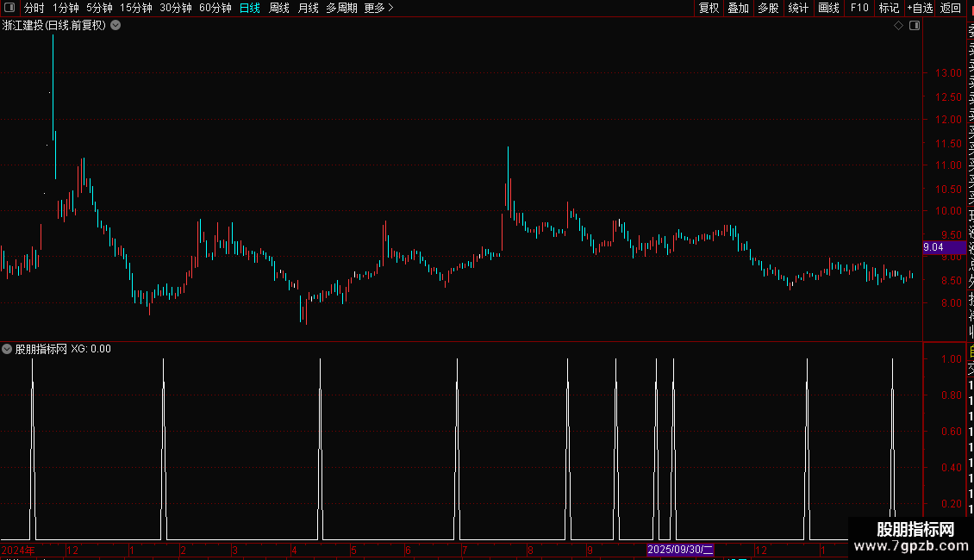Click the panel toggle icon at top-left

coord(9,8)
